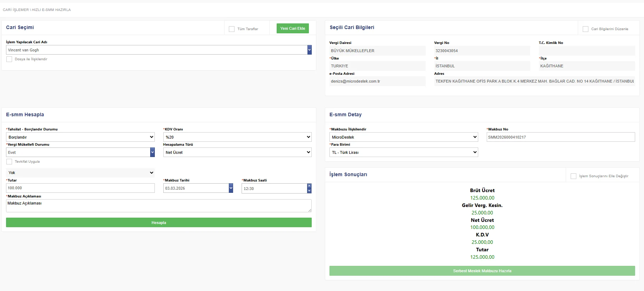Open the KDV Oranı dropdown
The image size is (644, 291).
237,137
